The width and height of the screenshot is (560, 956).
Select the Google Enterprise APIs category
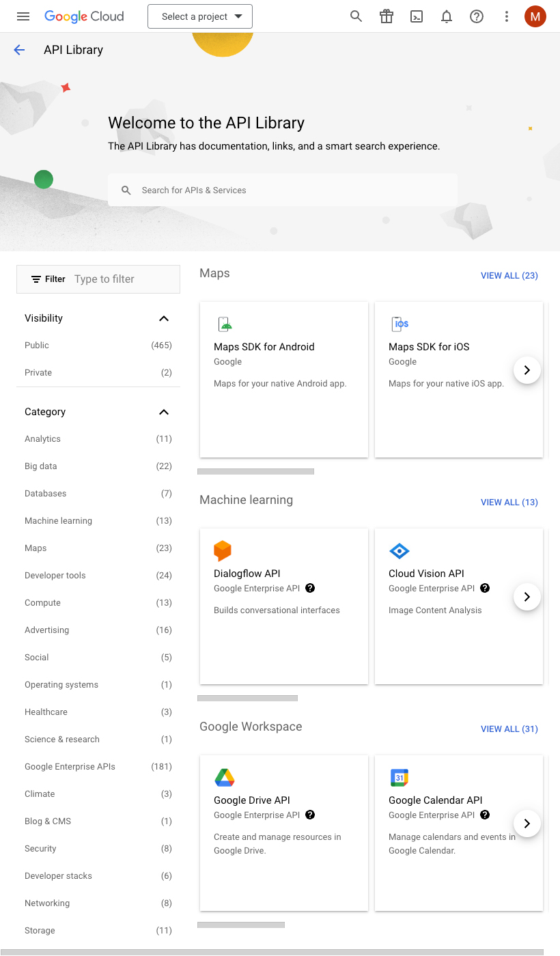[x=98, y=767]
